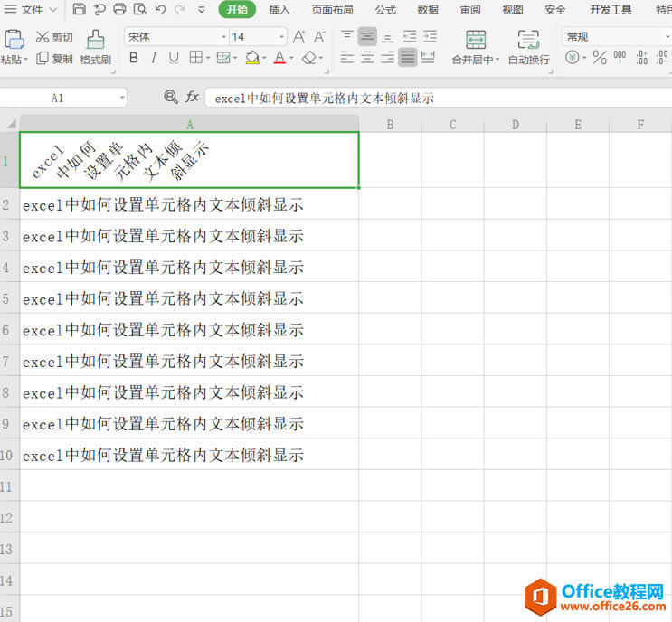Toggle bold formatting
This screenshot has height=622, width=672.
click(x=134, y=57)
